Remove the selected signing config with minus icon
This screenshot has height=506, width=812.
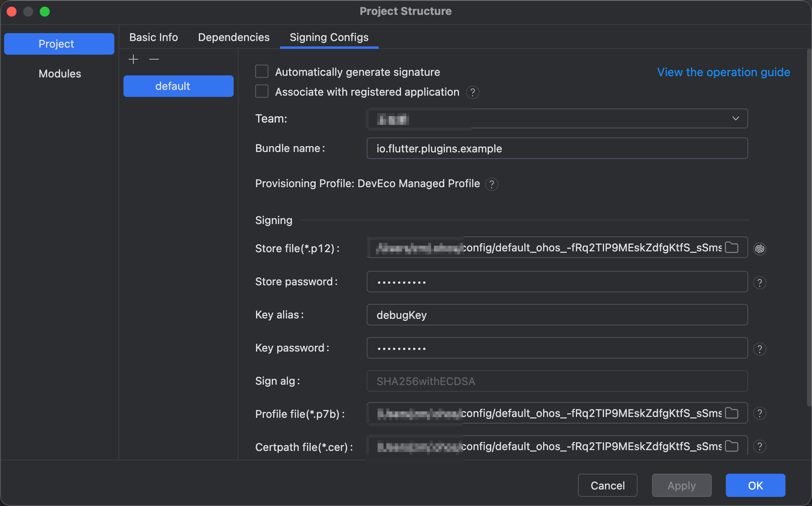(154, 60)
